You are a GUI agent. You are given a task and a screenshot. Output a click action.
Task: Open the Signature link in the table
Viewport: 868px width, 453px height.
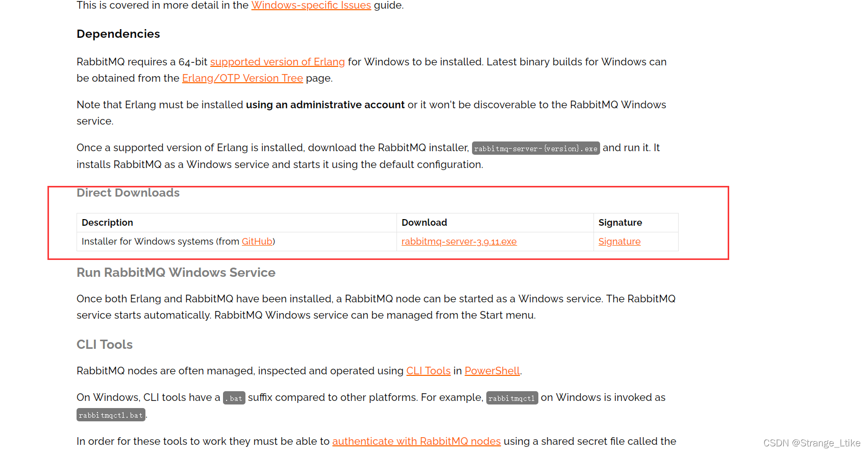click(619, 242)
